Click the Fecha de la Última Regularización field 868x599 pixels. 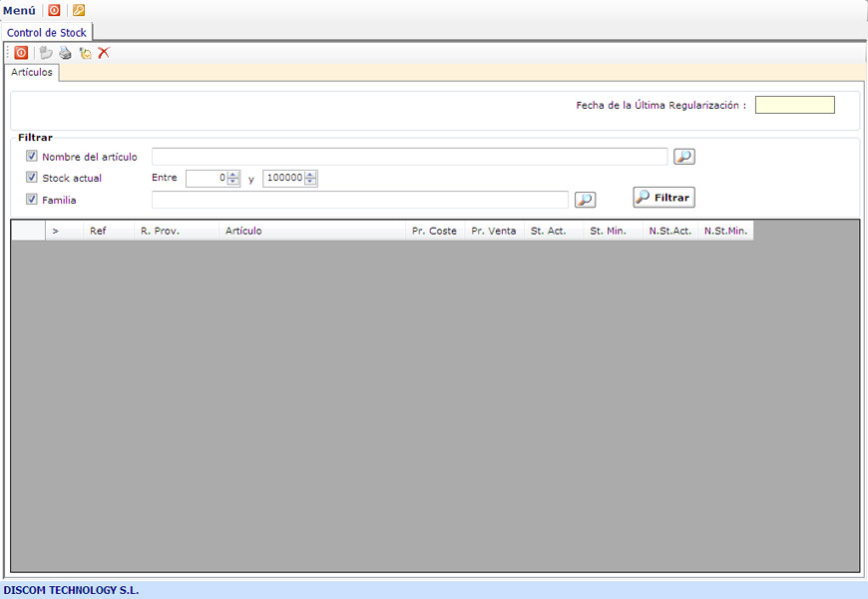pyautogui.click(x=794, y=105)
